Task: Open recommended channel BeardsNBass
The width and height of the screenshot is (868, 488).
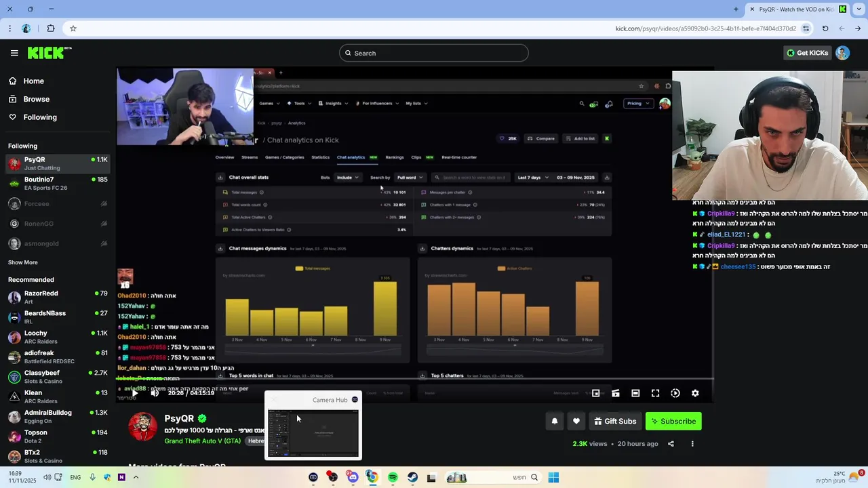Action: 58,317
